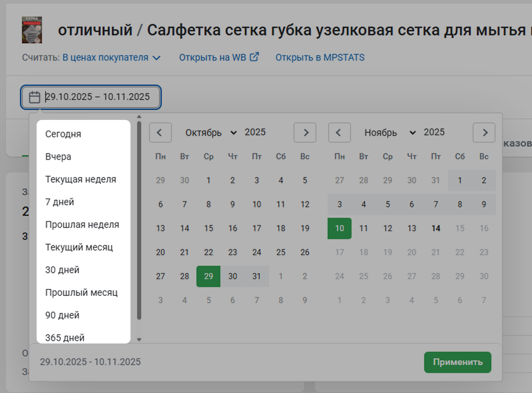Screen dimensions: 532x393
Task: Click the calendar icon in date field
Action: (x=34, y=97)
